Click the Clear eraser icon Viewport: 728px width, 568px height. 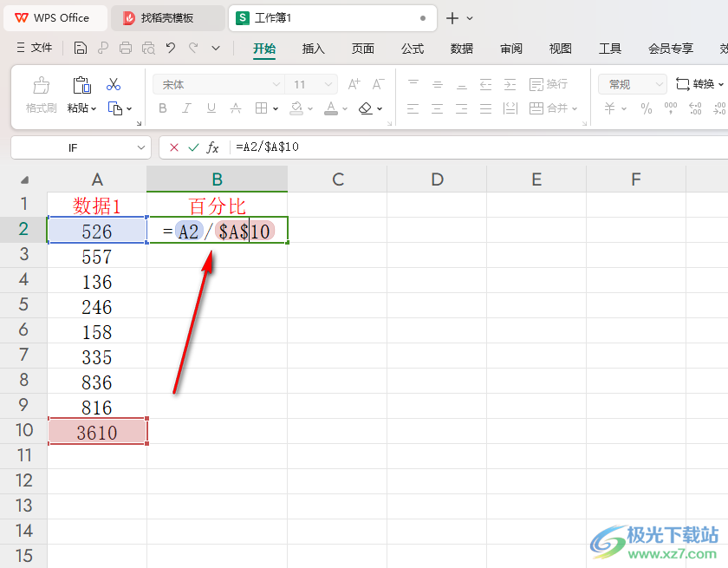366,108
